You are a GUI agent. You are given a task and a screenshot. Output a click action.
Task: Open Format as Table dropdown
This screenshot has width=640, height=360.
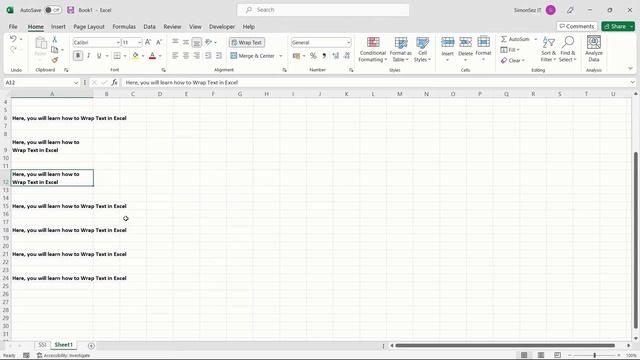click(x=400, y=49)
